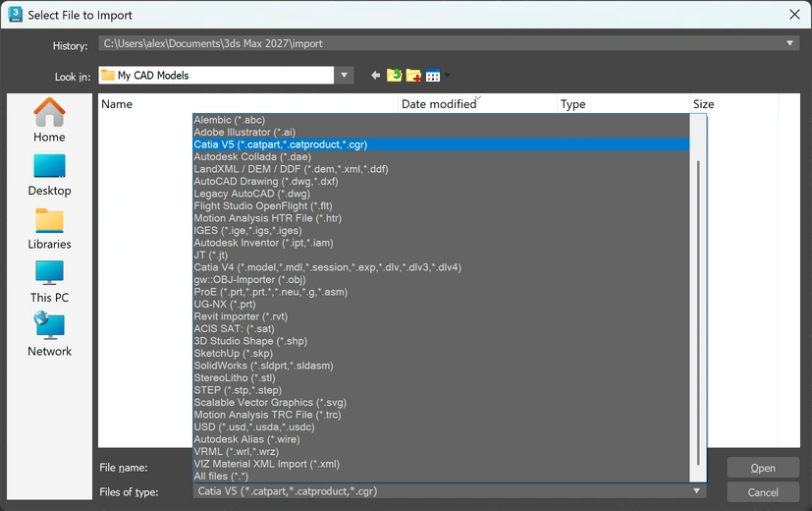Go to Home in the places sidebar
The width and height of the screenshot is (812, 511).
pos(49,120)
